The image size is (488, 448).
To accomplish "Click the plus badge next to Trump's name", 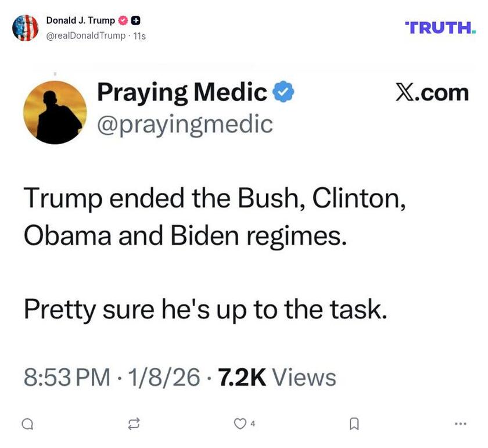I will (x=134, y=19).
